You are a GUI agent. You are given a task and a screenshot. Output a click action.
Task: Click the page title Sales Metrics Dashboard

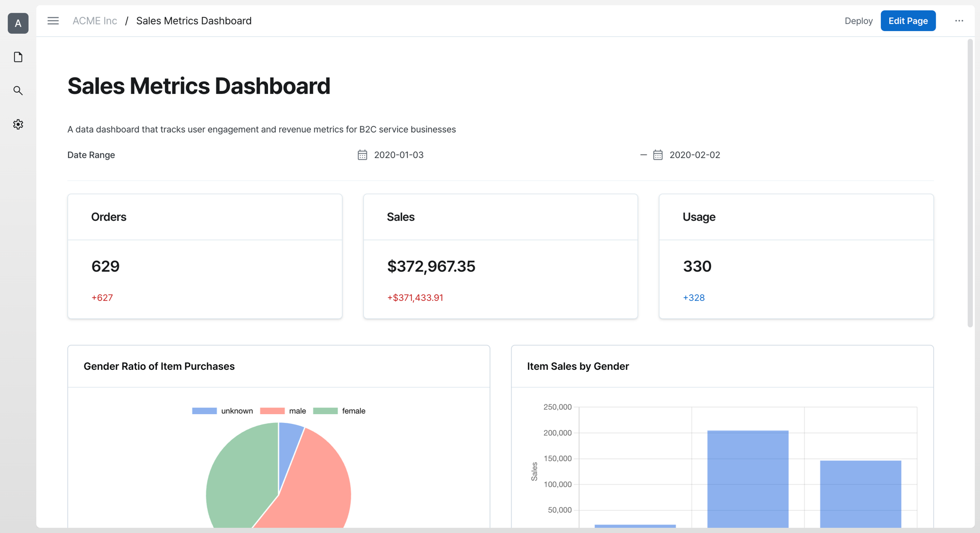(199, 86)
